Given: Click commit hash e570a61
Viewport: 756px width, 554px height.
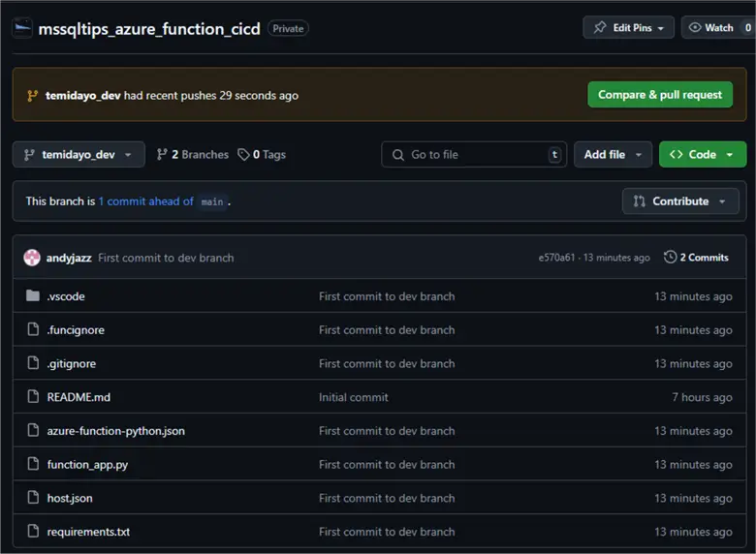Looking at the screenshot, I should (x=556, y=258).
